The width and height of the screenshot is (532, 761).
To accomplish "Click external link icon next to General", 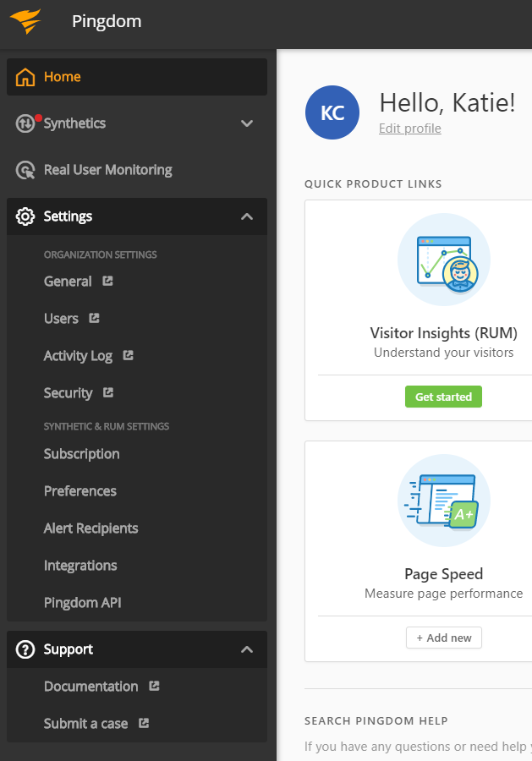I will [x=107, y=281].
